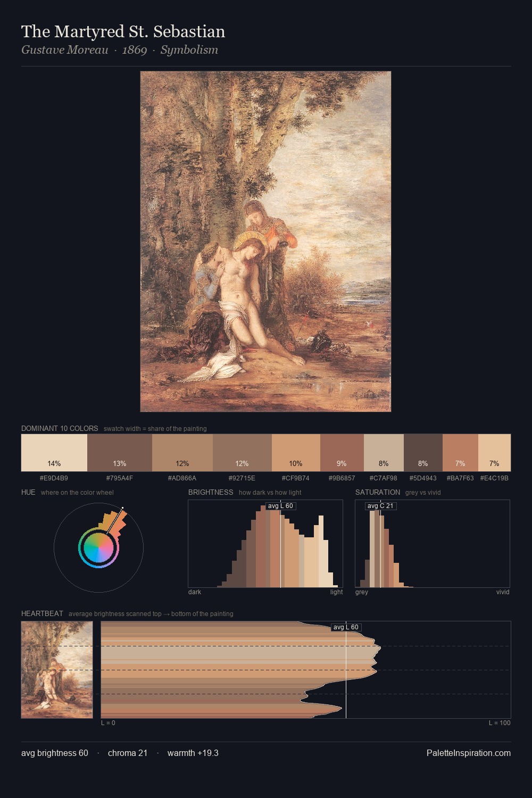Click the 'avg L 60' marker in Heartbeat chart
Viewport: 532px width, 798px height.
pos(346,627)
